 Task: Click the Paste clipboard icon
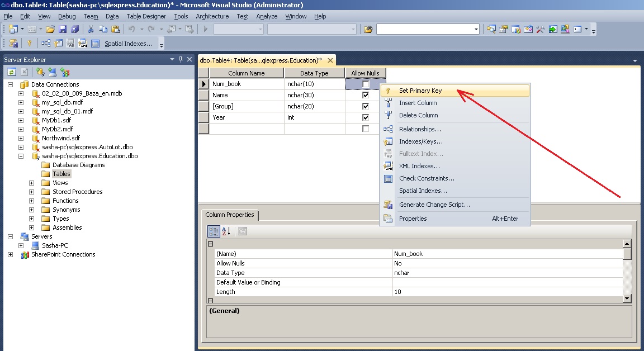115,29
